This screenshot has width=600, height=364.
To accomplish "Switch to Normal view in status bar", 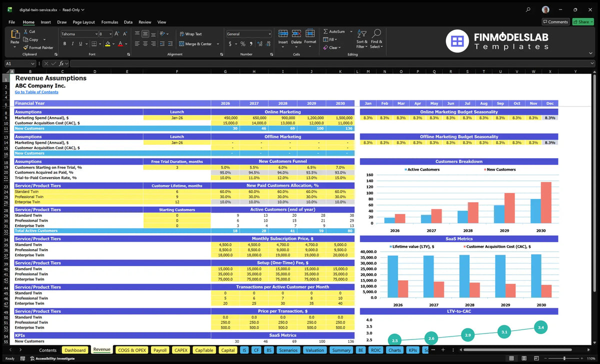I will tap(512, 359).
